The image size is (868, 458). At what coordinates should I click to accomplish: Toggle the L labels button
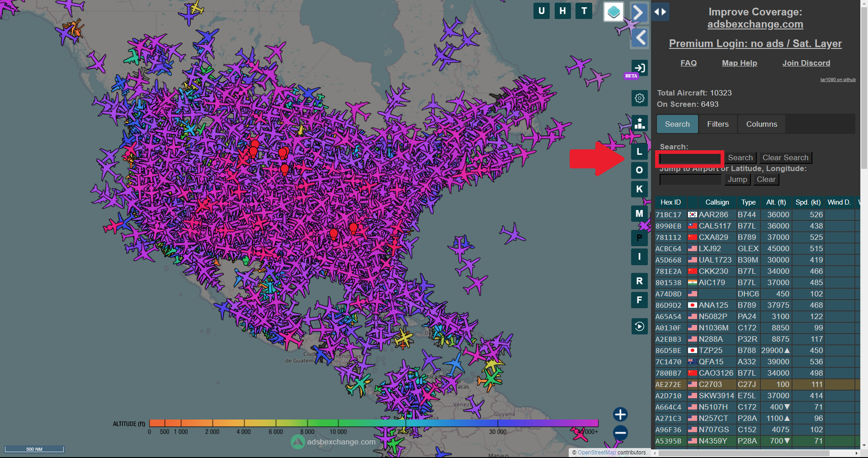[639, 152]
